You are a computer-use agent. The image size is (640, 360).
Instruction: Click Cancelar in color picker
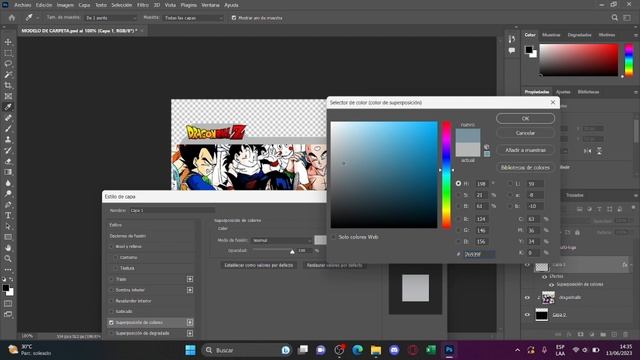[x=525, y=133]
